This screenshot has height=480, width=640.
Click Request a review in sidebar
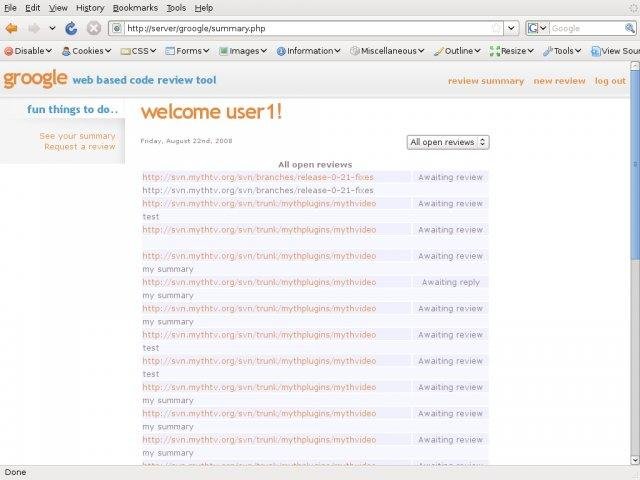[80, 147]
